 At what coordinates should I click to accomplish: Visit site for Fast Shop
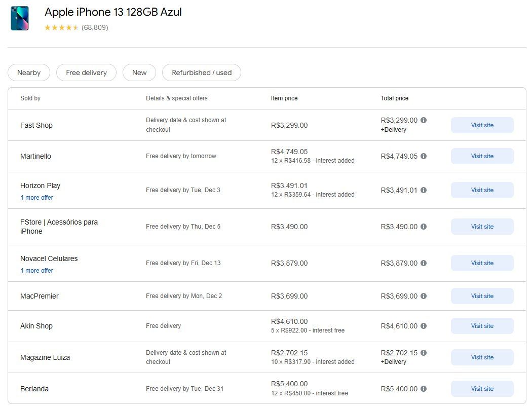pos(482,125)
